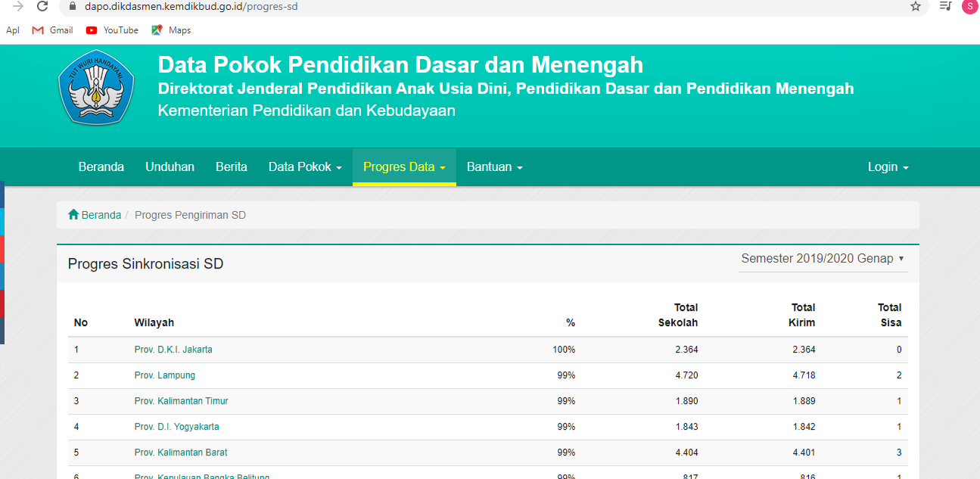Image resolution: width=980 pixels, height=479 pixels.
Task: Switch to the Berita menu item
Action: pos(232,166)
